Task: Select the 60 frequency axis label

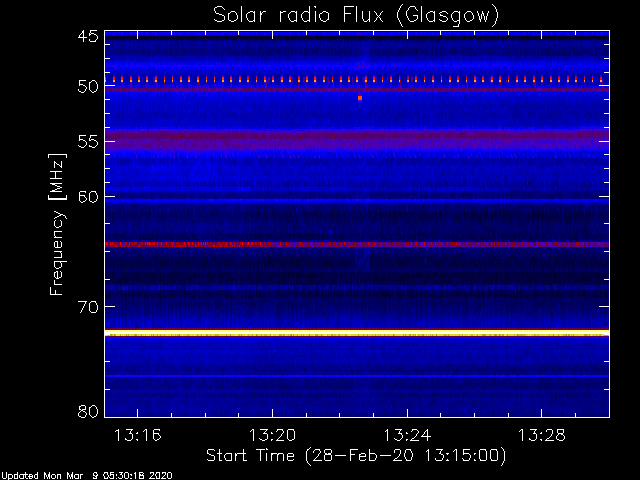Action: [88, 197]
